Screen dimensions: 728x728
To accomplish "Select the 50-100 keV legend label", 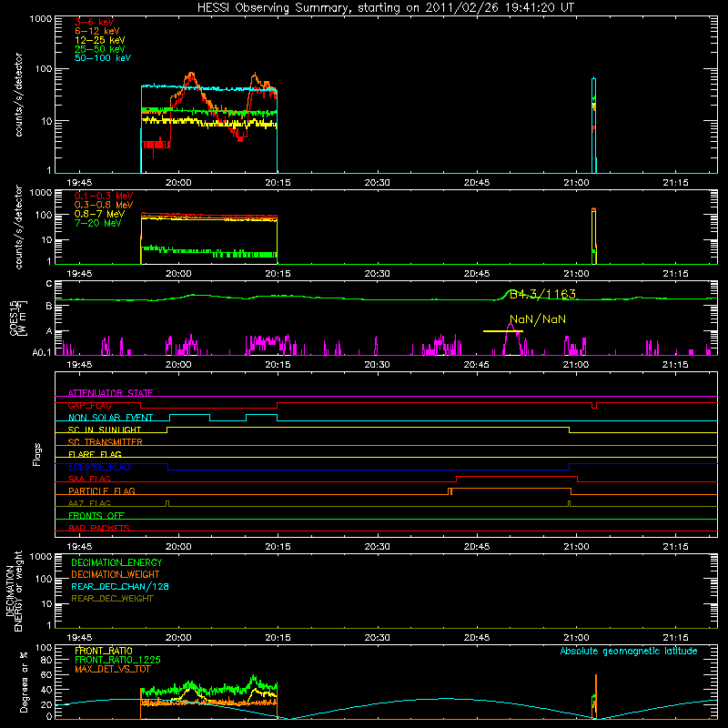I will coord(103,58).
